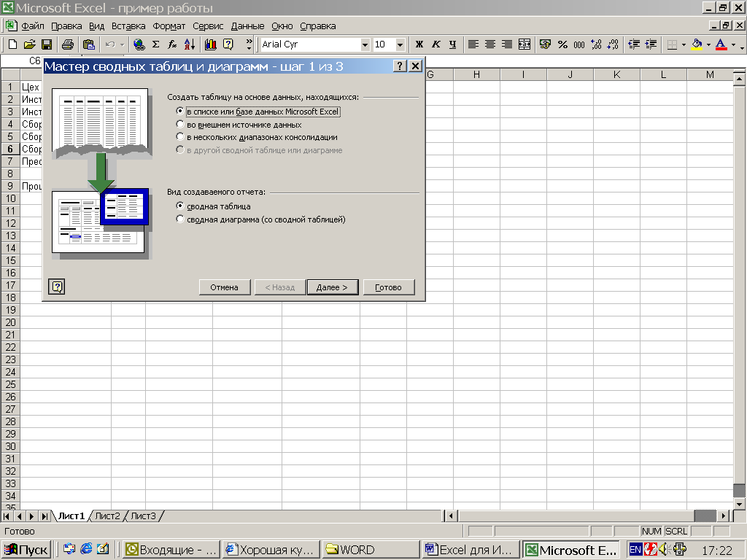The width and height of the screenshot is (747, 560).
Task: Click the Insert Hyperlink globe icon
Action: coord(139,44)
